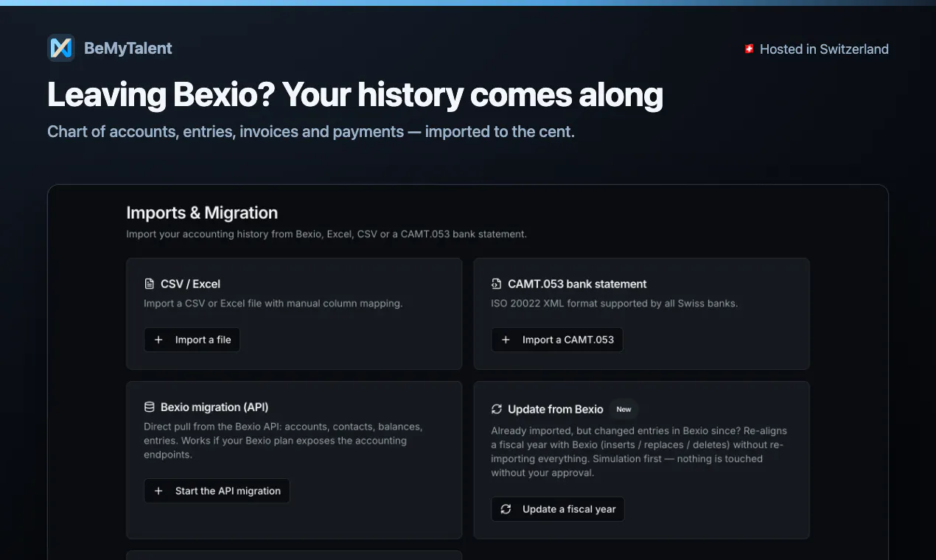Launch Update a fiscal year
The height and width of the screenshot is (560, 936).
point(558,509)
